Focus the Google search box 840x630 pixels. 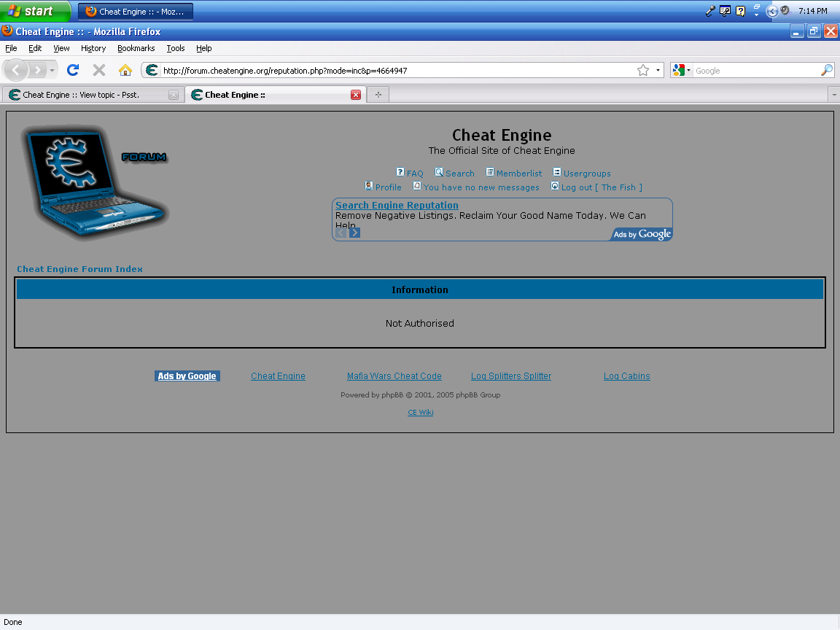click(x=756, y=70)
